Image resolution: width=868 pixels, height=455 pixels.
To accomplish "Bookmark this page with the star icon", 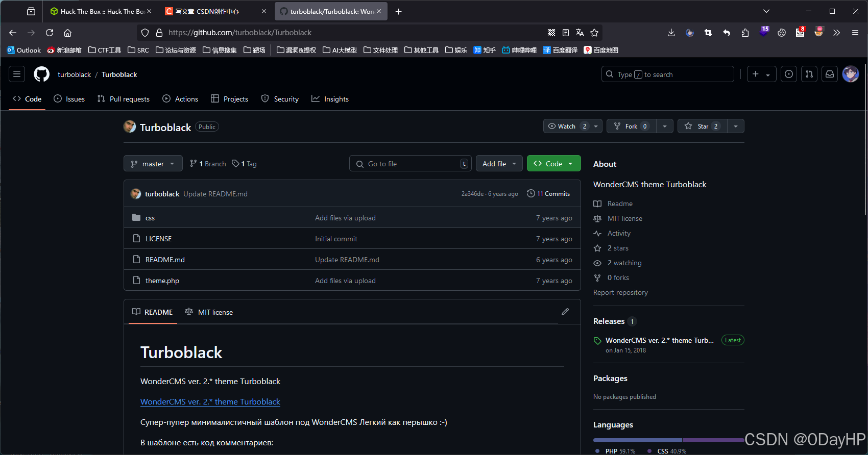I will pyautogui.click(x=594, y=33).
